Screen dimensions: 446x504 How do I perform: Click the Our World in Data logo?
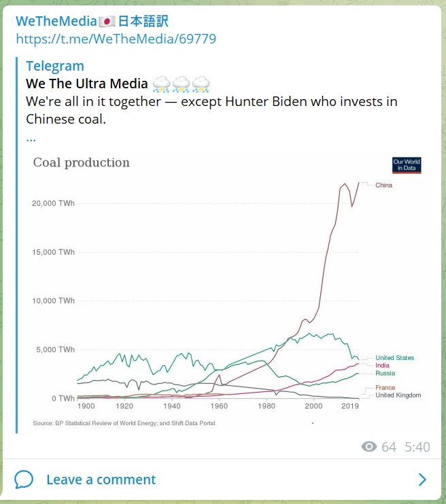tap(407, 165)
